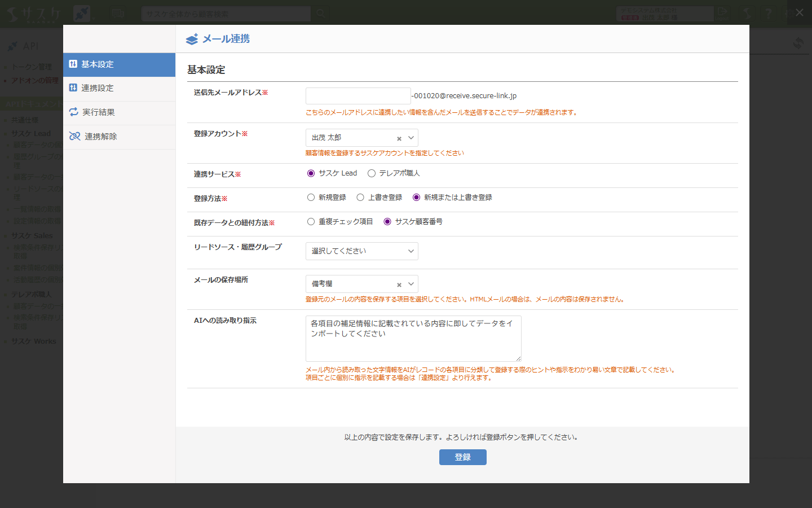Click the chat message icon in top bar
812x508 pixels.
tap(118, 13)
